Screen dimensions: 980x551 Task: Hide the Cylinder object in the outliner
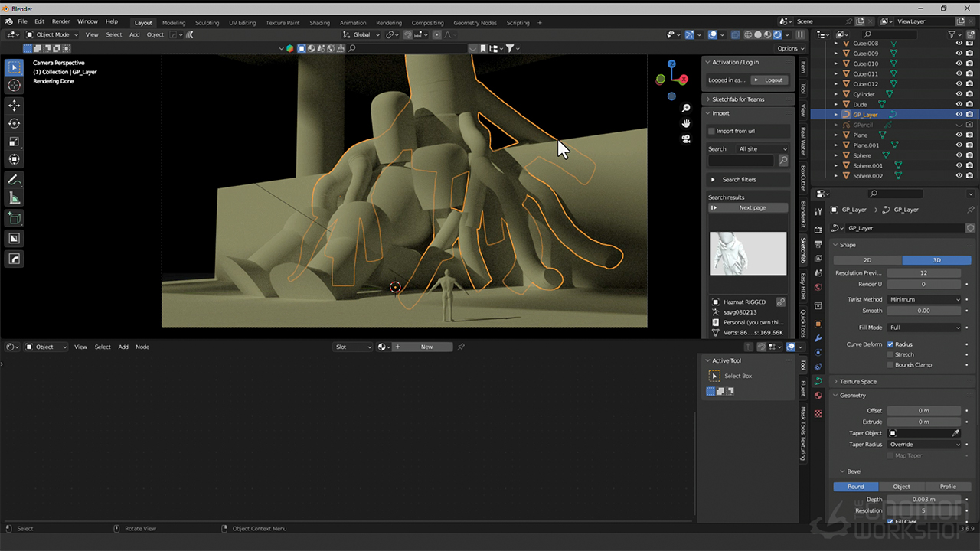point(959,94)
